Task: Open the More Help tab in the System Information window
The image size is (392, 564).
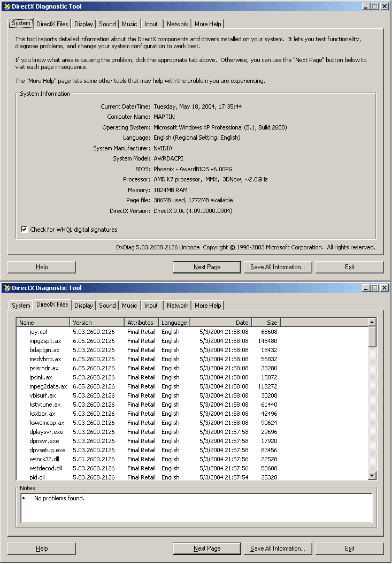Action: point(207,24)
